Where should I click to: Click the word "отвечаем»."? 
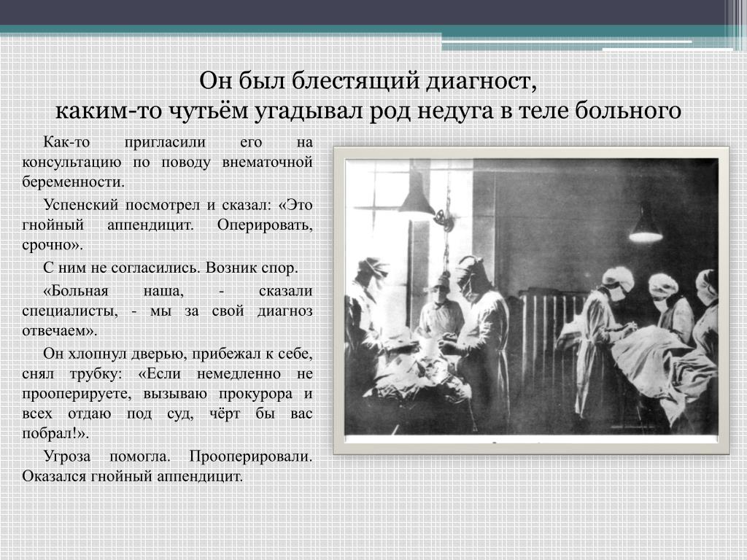(60, 330)
